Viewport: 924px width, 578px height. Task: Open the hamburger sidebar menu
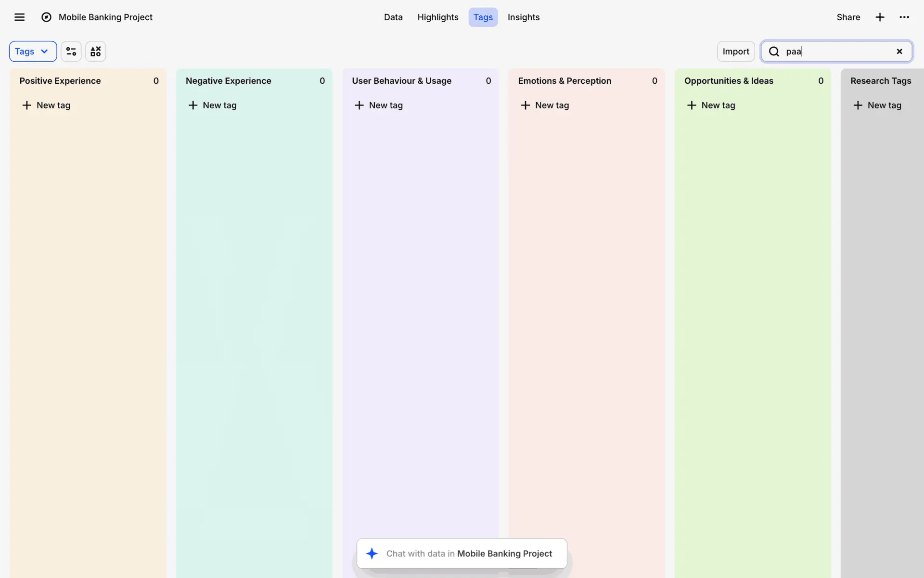(19, 17)
